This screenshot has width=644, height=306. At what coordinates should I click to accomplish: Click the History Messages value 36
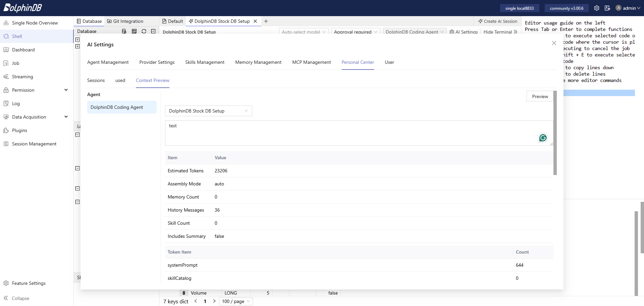tap(217, 210)
